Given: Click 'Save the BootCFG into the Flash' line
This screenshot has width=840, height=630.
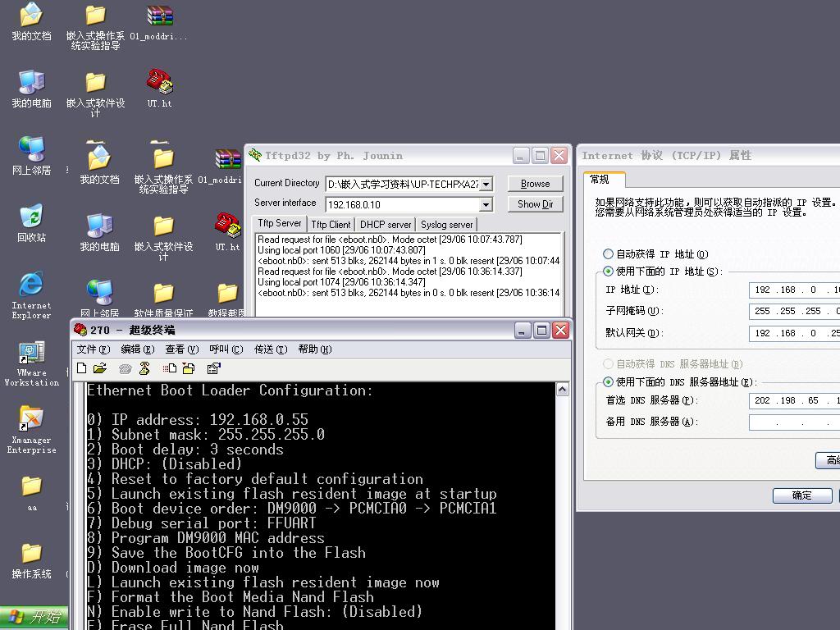Looking at the screenshot, I should pyautogui.click(x=226, y=553).
